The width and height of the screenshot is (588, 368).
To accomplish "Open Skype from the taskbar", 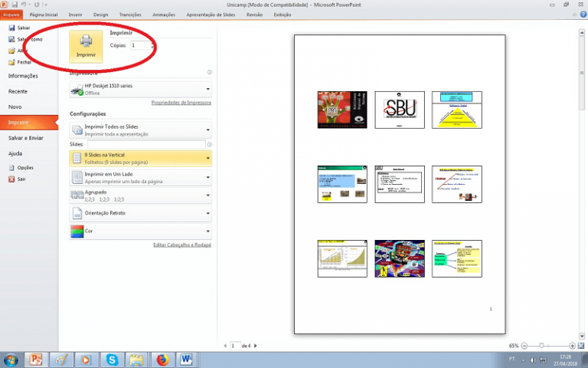I will pos(113,360).
